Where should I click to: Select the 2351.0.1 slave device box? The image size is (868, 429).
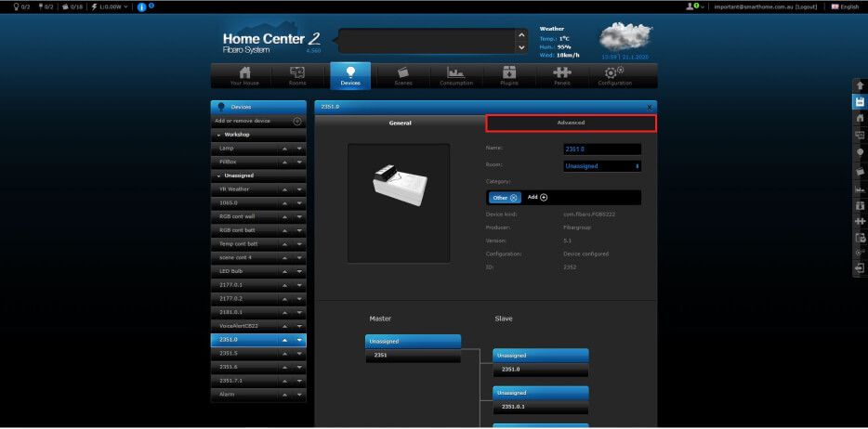click(x=541, y=400)
